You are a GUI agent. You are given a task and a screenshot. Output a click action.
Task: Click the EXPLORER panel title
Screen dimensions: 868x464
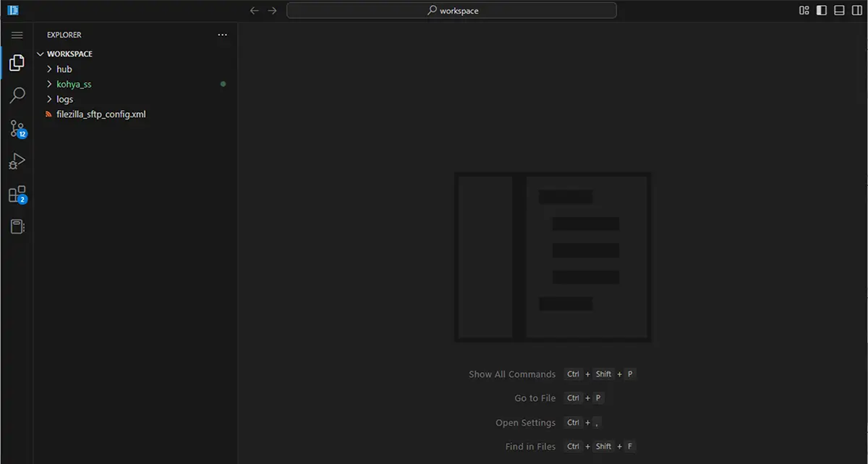(64, 35)
